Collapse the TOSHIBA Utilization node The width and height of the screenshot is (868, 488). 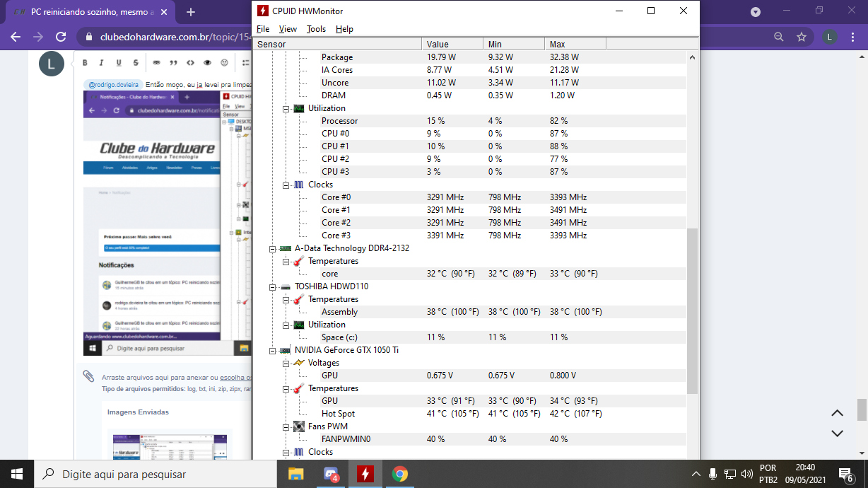(286, 325)
